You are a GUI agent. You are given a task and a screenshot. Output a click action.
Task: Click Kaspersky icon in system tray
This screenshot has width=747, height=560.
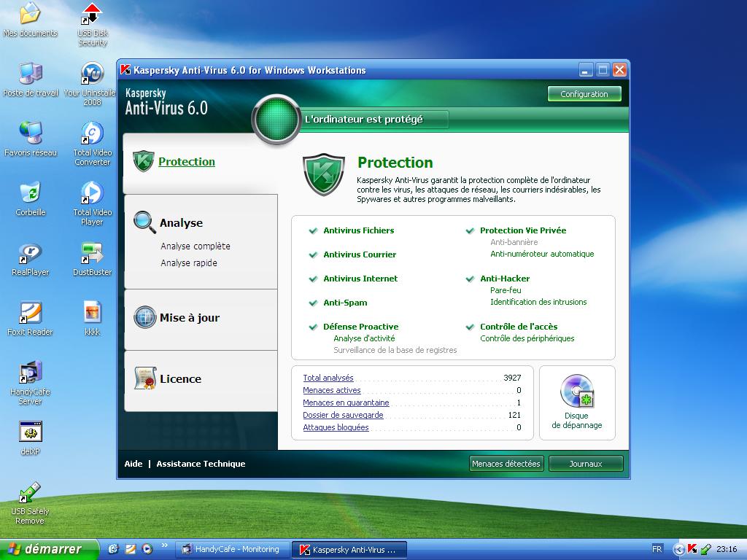692,549
